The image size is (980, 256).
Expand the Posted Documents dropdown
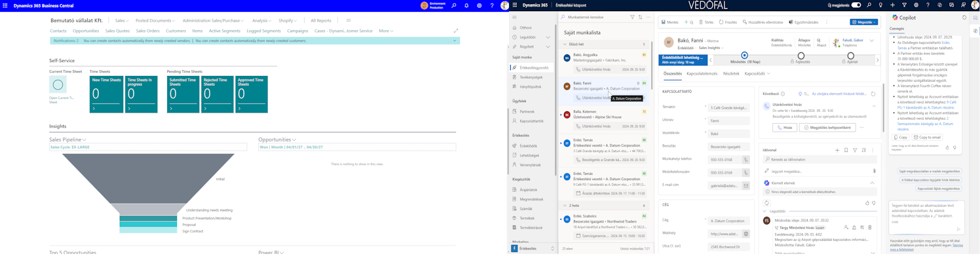[x=155, y=21]
